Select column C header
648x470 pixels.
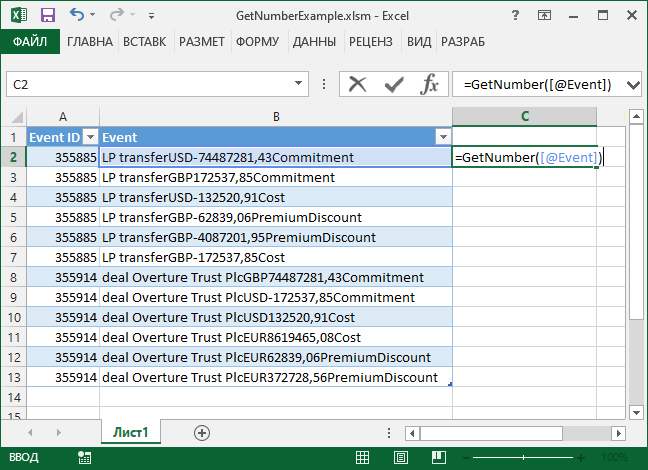click(524, 117)
